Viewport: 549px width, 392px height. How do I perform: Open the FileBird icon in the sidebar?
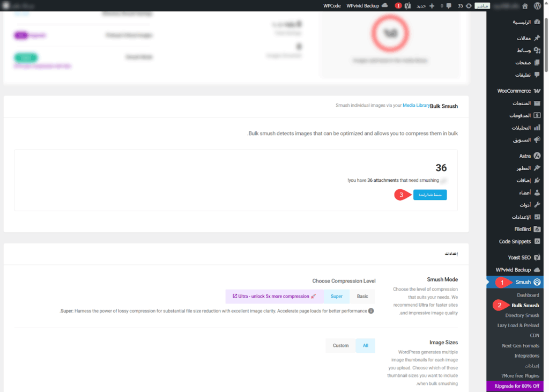click(x=537, y=229)
